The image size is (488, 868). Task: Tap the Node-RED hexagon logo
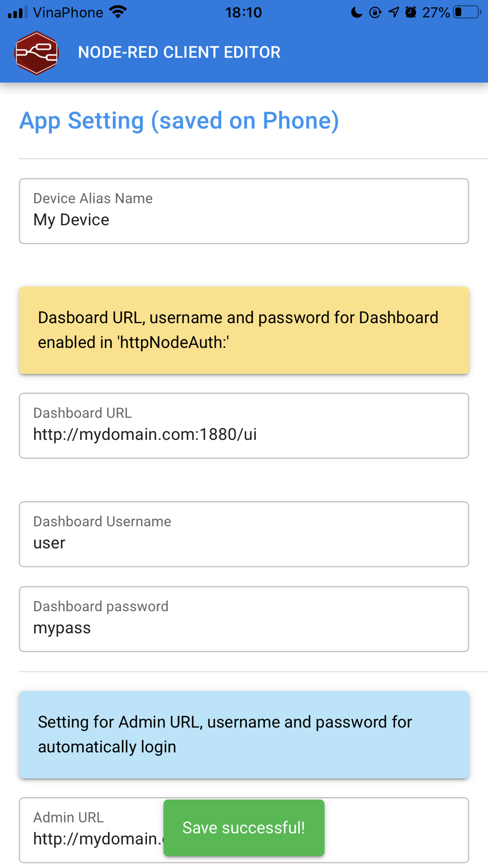point(37,53)
